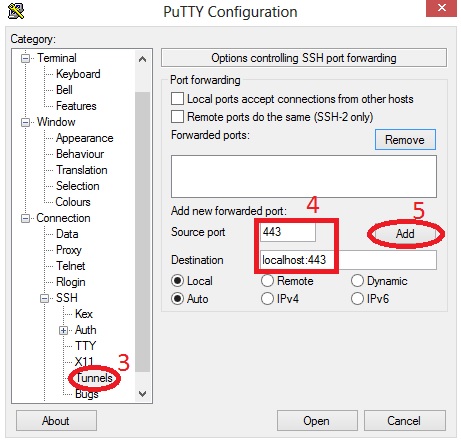Viewport: 461px width, 443px height.
Task: Select the Local radio button
Action: coord(177,281)
